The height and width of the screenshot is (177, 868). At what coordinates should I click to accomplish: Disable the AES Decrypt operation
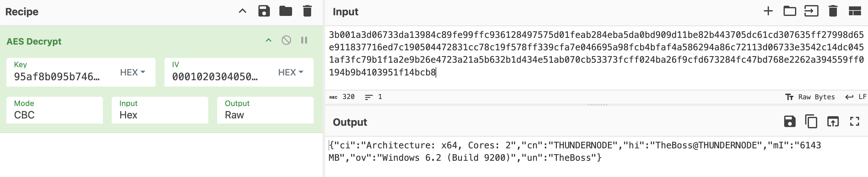286,40
